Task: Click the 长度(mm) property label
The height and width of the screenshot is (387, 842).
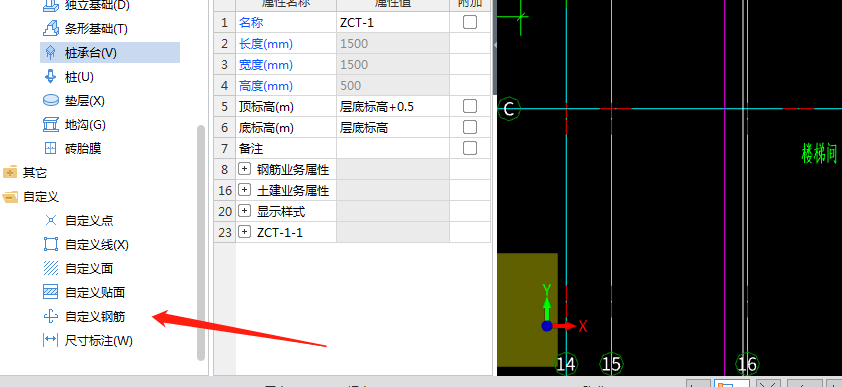Action: pyautogui.click(x=266, y=44)
